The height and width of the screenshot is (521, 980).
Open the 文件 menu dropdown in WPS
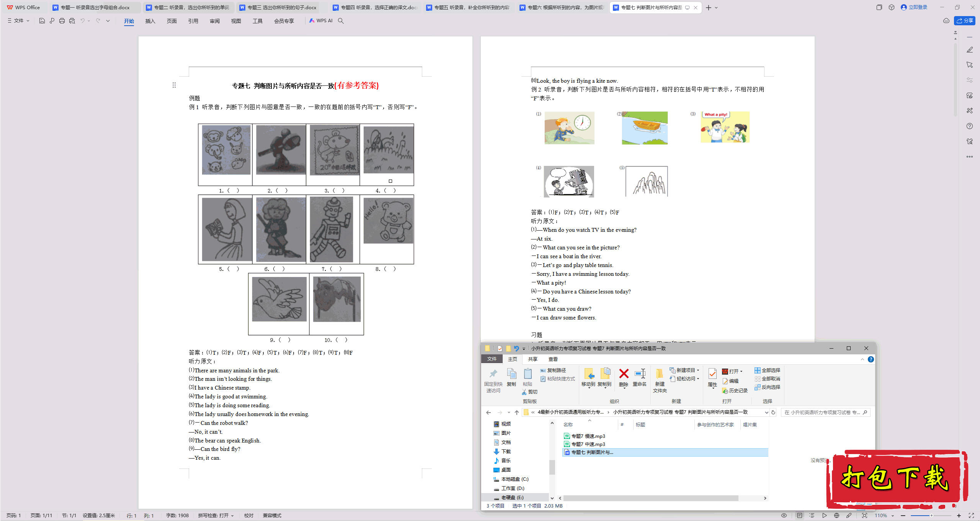click(18, 21)
